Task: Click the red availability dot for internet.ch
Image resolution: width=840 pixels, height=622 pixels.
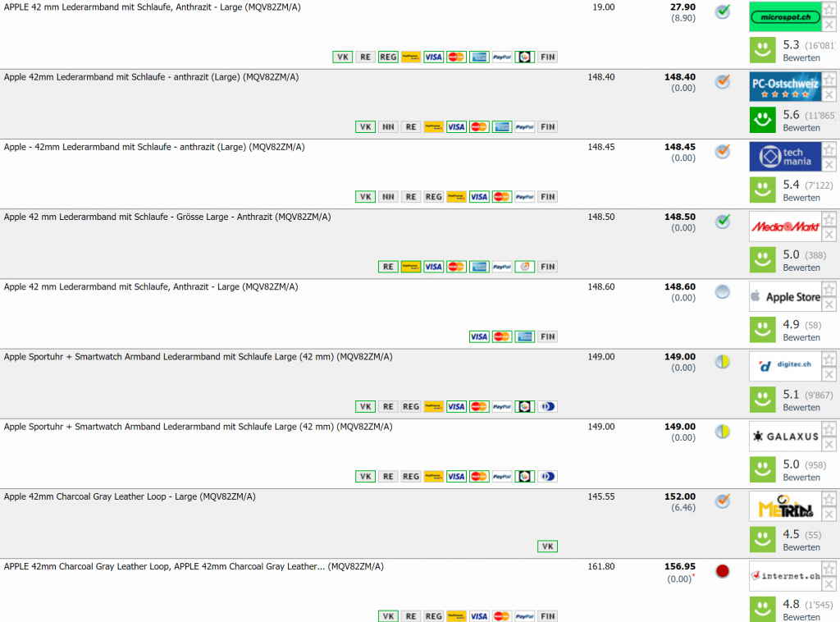Action: point(723,571)
